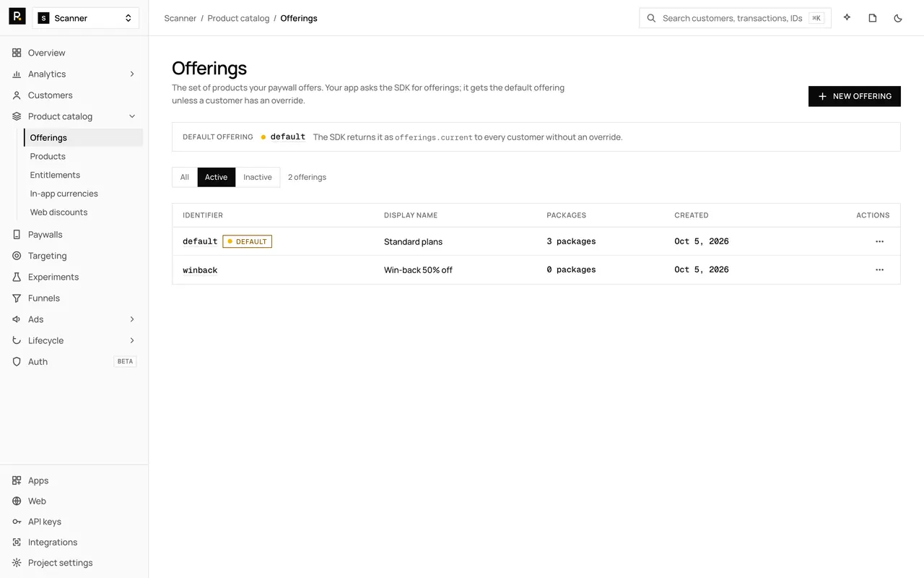Image resolution: width=924 pixels, height=578 pixels.
Task: Open Auth beta page
Action: [x=74, y=362]
